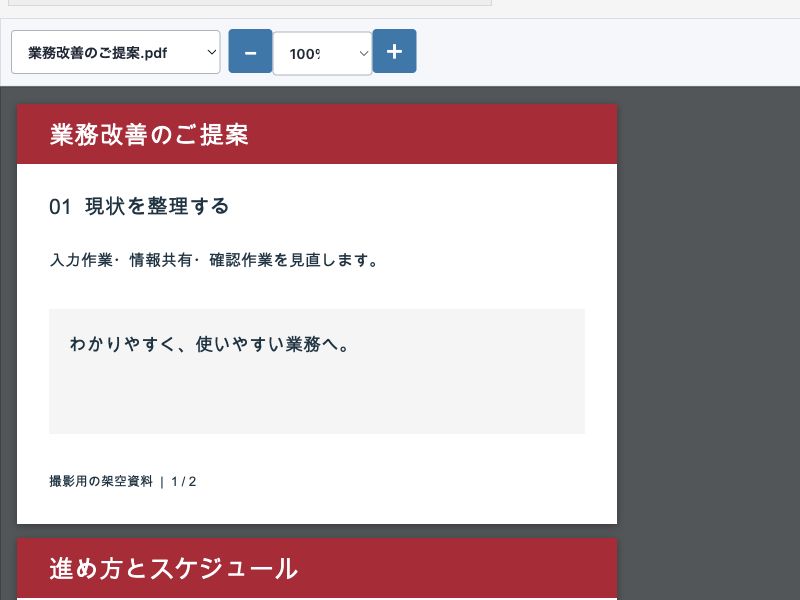
Task: Click the sentence 入力作業・情報共有・確認作業を見直します。
Action: (x=214, y=260)
